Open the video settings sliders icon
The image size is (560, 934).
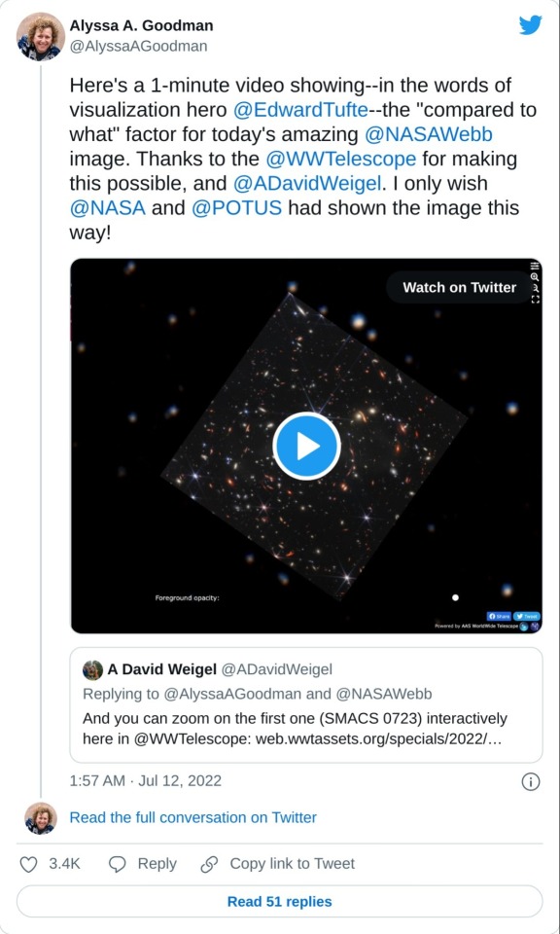point(535,266)
